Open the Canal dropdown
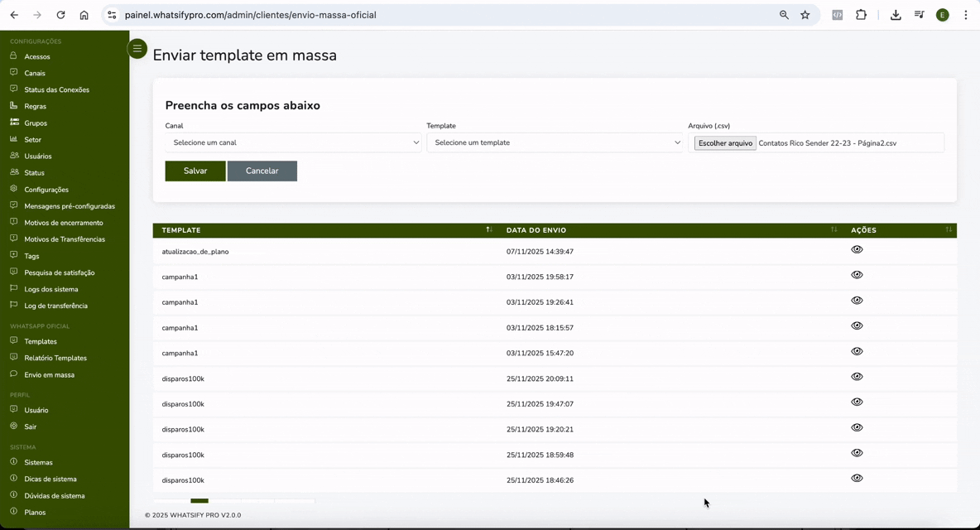980x530 pixels. [293, 142]
